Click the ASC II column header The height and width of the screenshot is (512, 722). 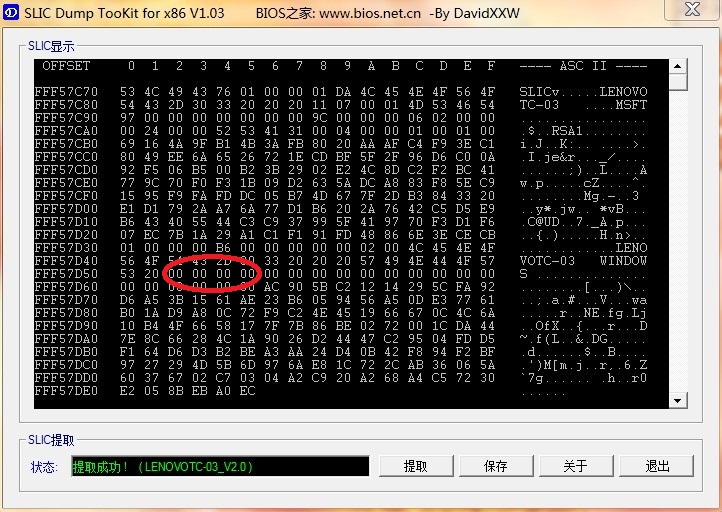(x=583, y=66)
